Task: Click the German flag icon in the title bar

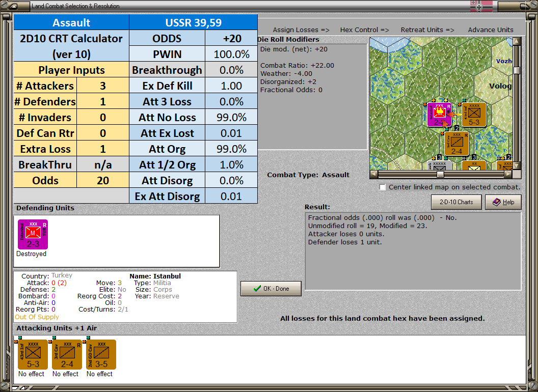Action: point(481,6)
